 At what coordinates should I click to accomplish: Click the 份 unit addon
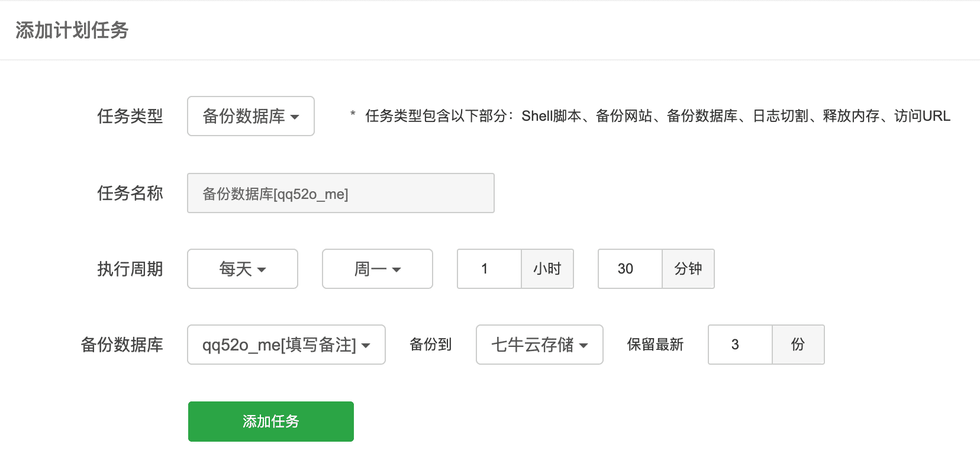pos(798,345)
